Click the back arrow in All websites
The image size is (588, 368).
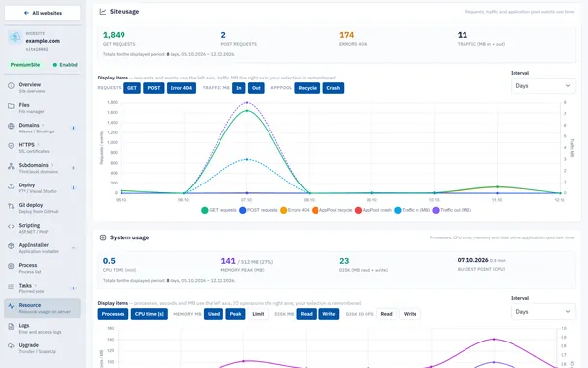pos(26,13)
